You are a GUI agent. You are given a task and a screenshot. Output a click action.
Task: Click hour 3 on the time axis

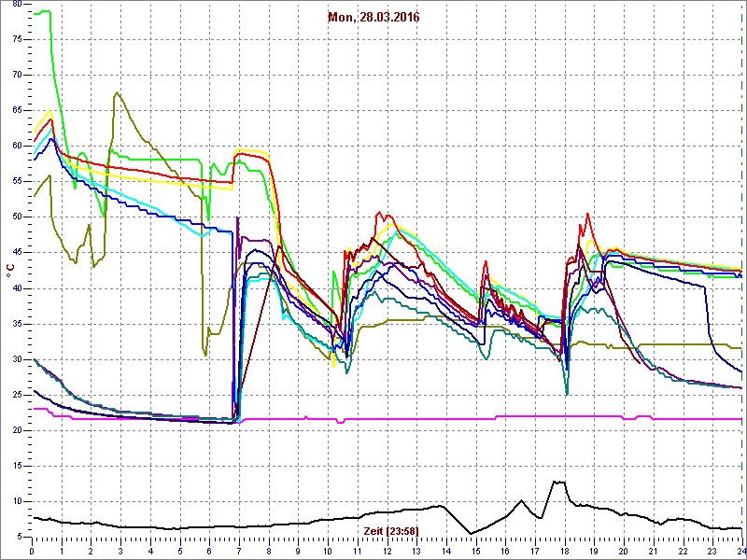click(x=120, y=551)
